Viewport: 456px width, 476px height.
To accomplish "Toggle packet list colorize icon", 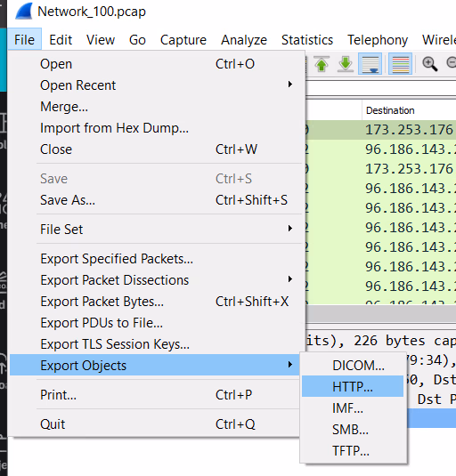I will click(x=400, y=64).
